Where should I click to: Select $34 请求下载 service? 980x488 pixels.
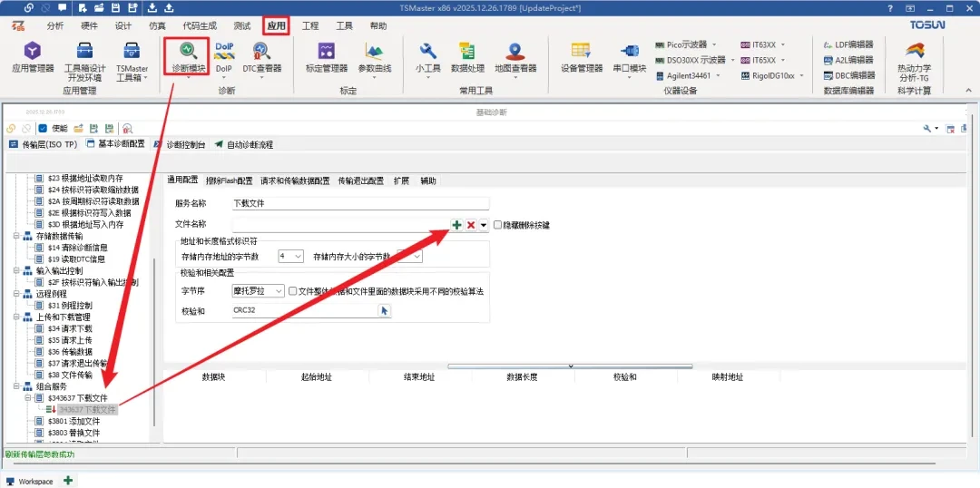pyautogui.click(x=70, y=328)
